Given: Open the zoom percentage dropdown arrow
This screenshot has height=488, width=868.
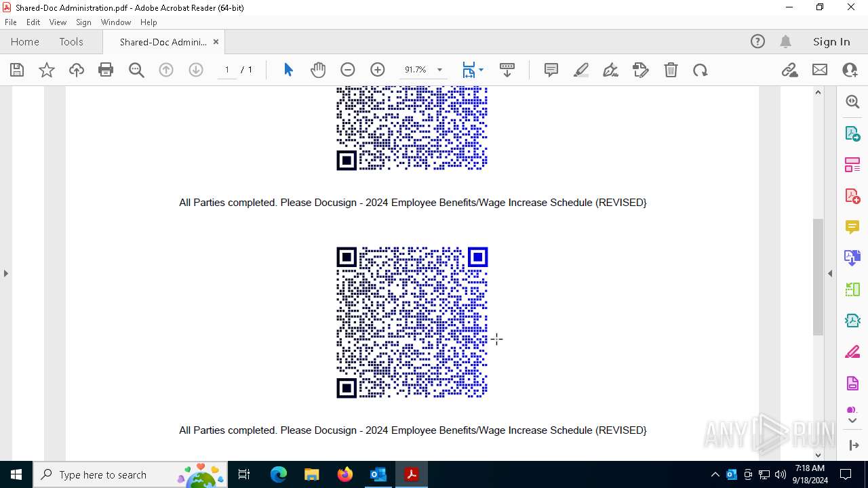Looking at the screenshot, I should 439,70.
